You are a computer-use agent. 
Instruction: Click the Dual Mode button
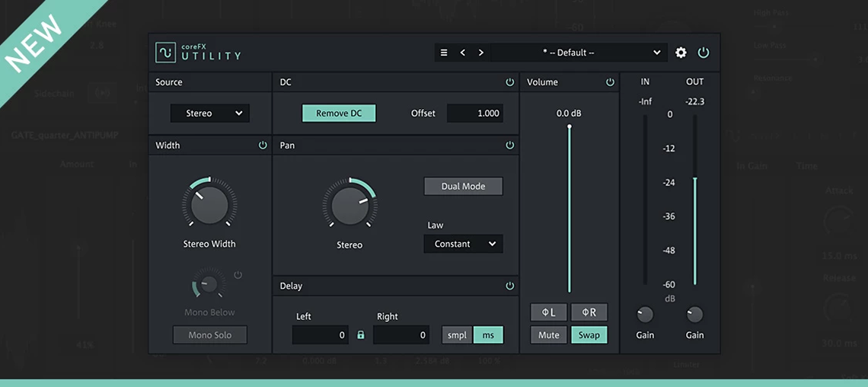point(464,186)
